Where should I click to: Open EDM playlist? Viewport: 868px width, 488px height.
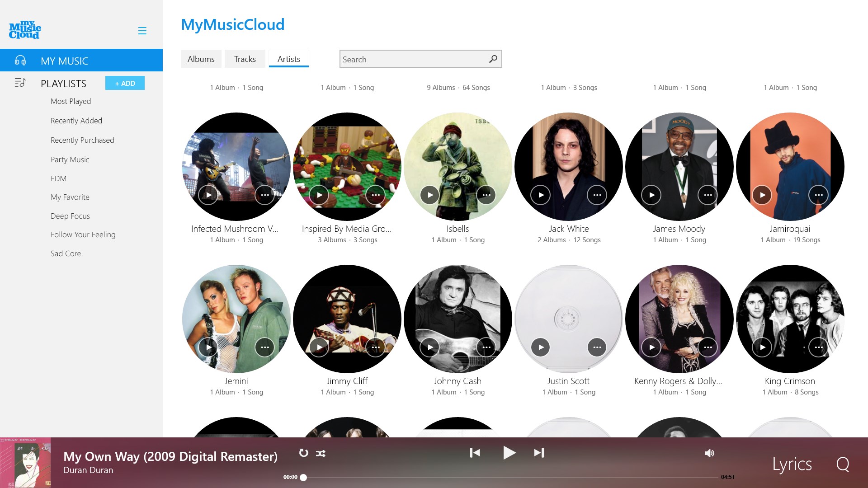(x=58, y=178)
